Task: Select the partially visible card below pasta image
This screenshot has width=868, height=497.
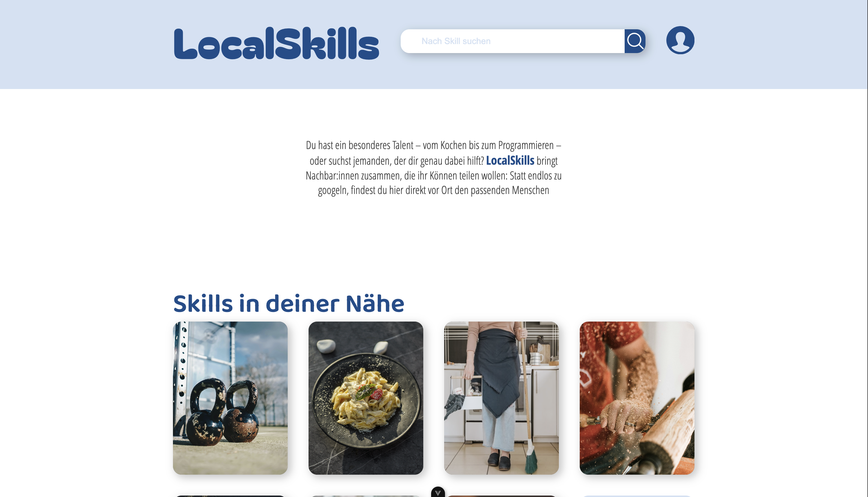Action: coord(366,496)
